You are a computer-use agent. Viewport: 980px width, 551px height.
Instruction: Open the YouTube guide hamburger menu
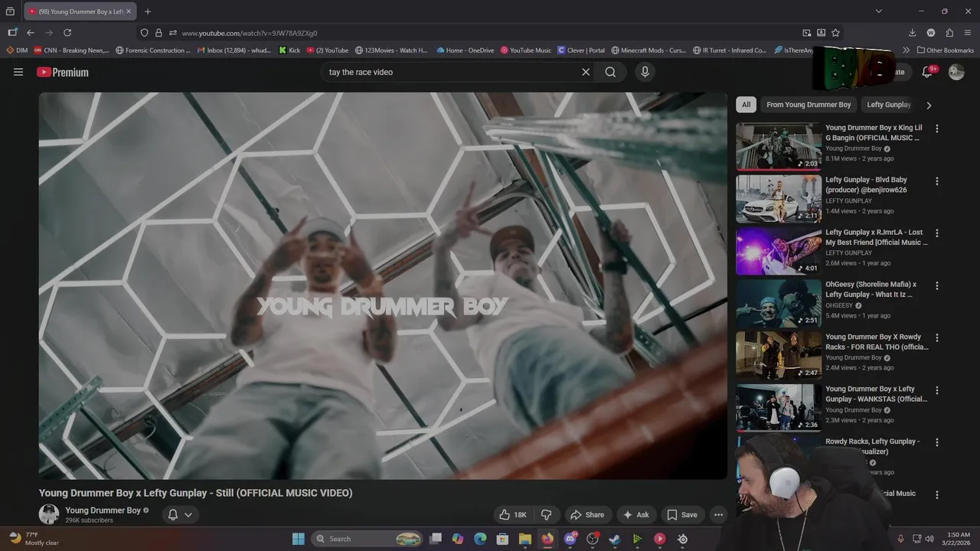pyautogui.click(x=18, y=72)
